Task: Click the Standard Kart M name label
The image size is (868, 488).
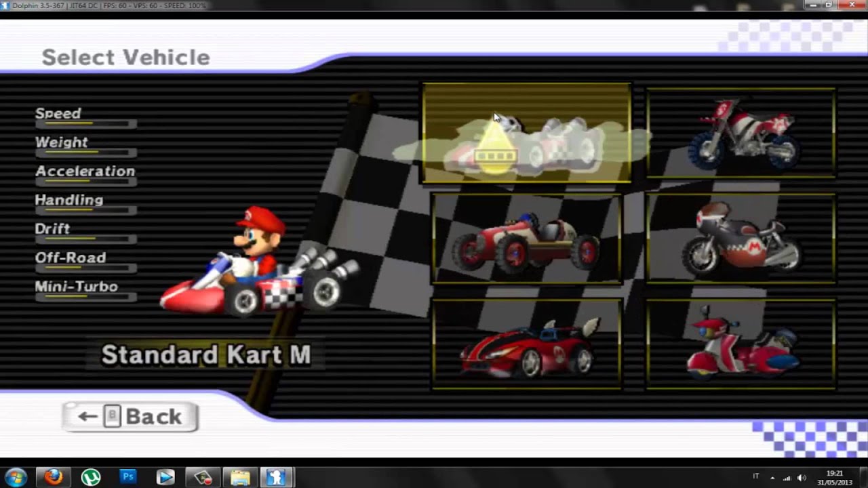Action: (206, 354)
